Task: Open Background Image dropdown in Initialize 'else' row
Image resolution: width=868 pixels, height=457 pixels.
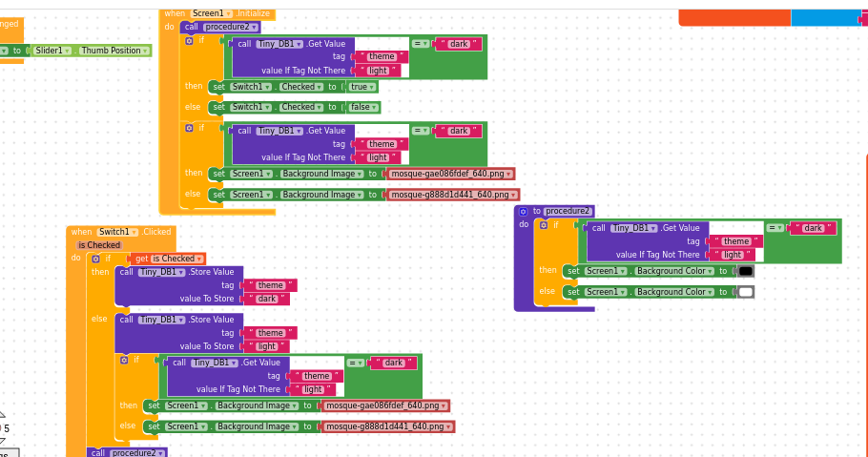Action: [322, 195]
